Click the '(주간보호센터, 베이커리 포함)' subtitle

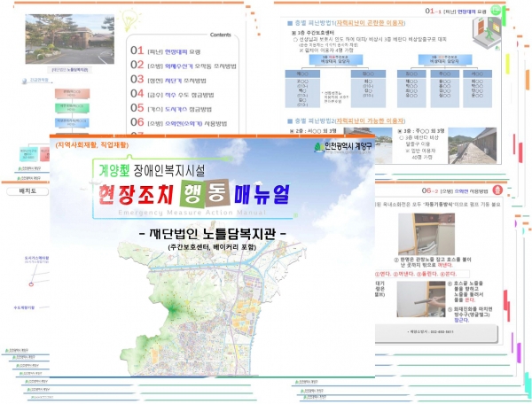[x=212, y=246]
